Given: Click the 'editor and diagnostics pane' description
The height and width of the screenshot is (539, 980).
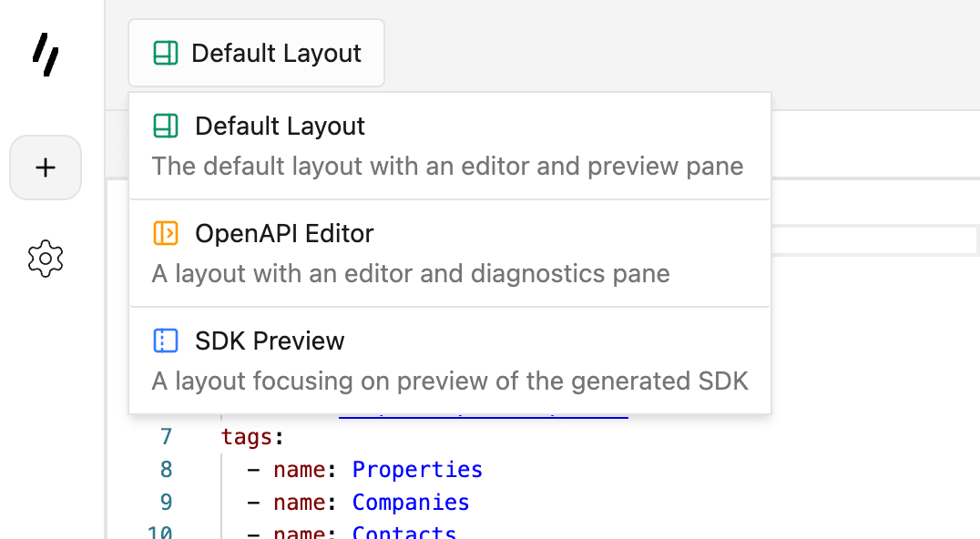Looking at the screenshot, I should pos(411,274).
